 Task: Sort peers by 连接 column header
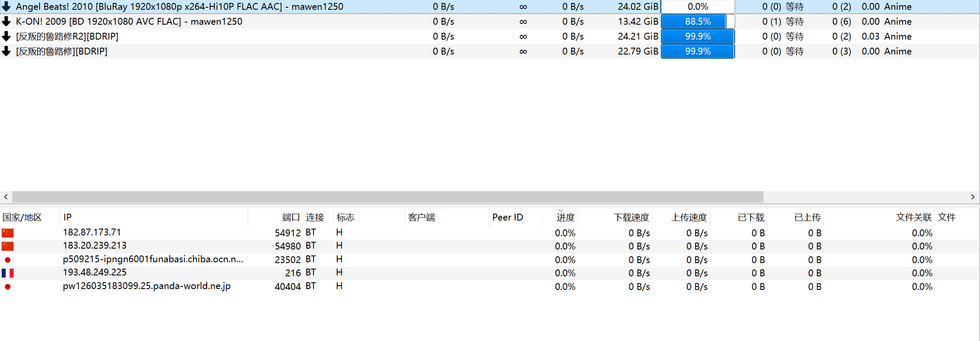click(318, 218)
